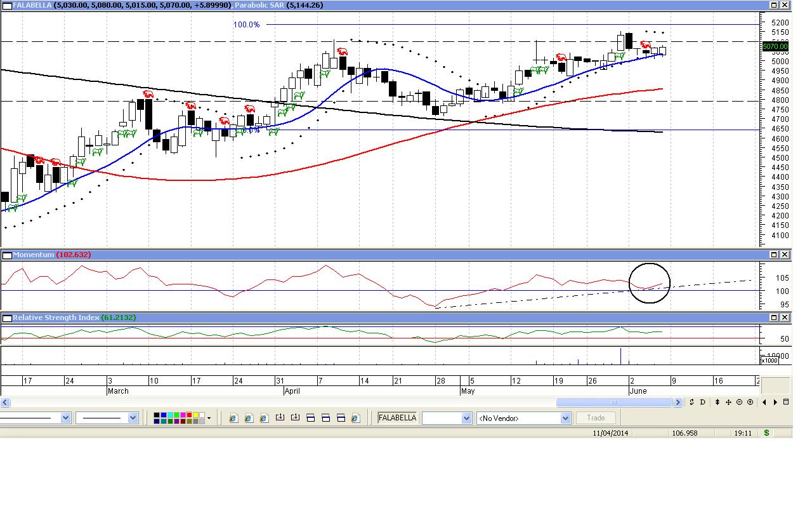Click the FALABELLA symbol input field
The image size is (812, 508).
click(x=397, y=418)
